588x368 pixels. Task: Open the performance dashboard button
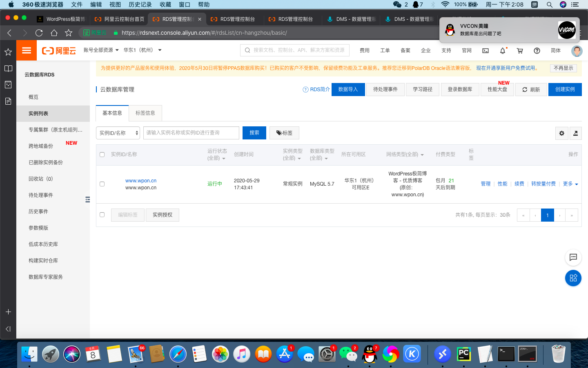point(497,90)
